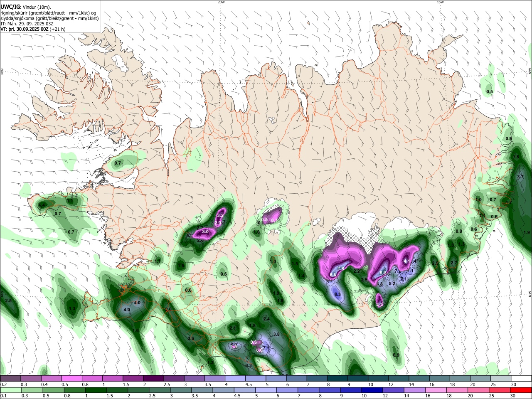Click the lavender snow swatch between 4 and 4.5
This screenshot has height=399, width=532.
[x=235, y=378]
